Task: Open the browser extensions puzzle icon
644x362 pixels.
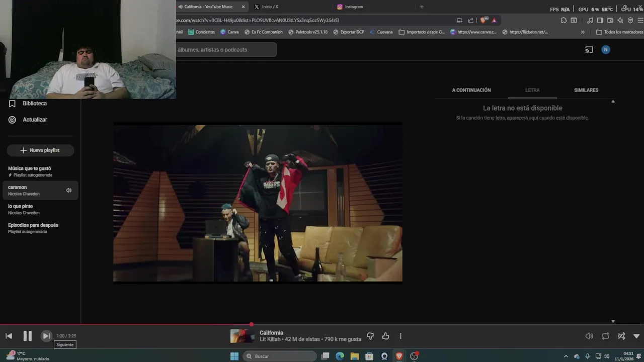Action: point(563,20)
